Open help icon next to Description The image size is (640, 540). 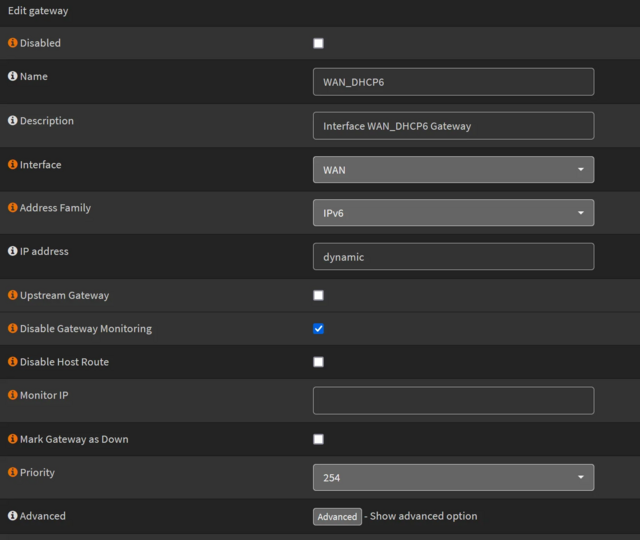(13, 120)
